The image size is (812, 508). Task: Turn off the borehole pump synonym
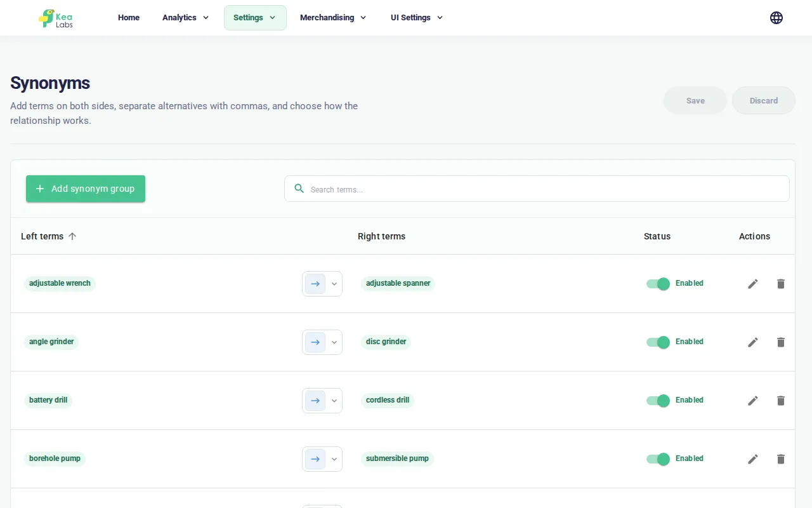point(658,459)
